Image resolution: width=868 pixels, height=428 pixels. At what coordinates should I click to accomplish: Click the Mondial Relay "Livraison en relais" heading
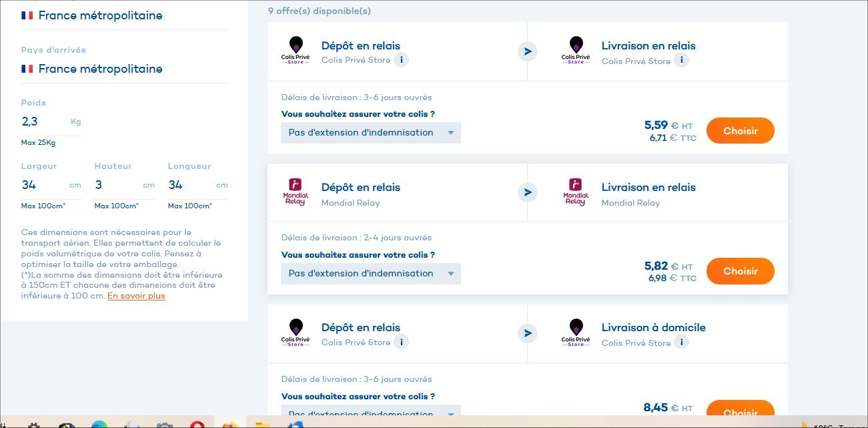point(648,188)
